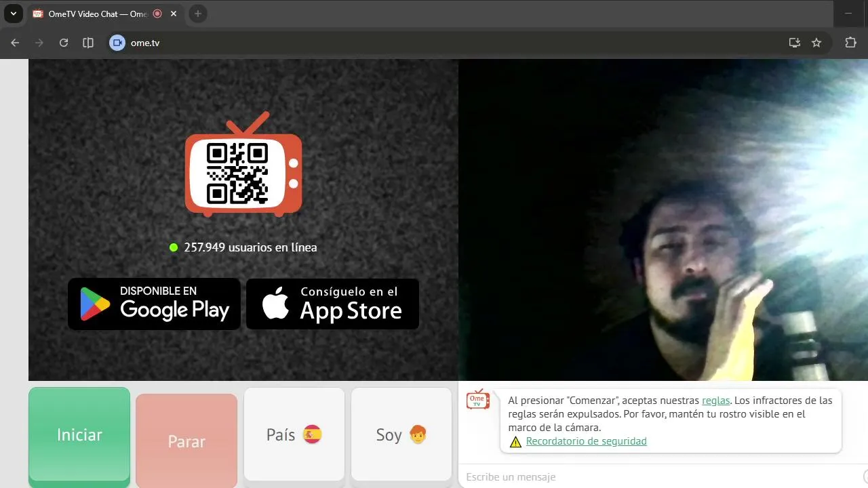Screen dimensions: 868x488
Task: Go forward to next page
Action: coord(39,43)
